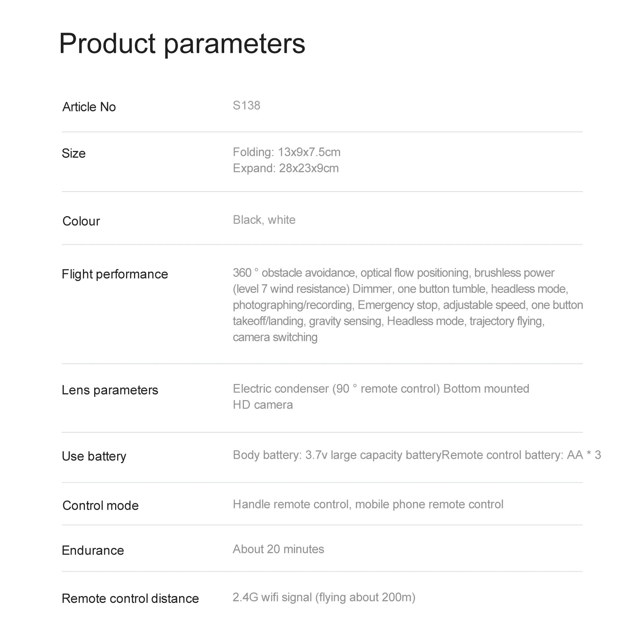This screenshot has height=644, width=644.
Task: Select the Use battery label
Action: pyautogui.click(x=94, y=456)
